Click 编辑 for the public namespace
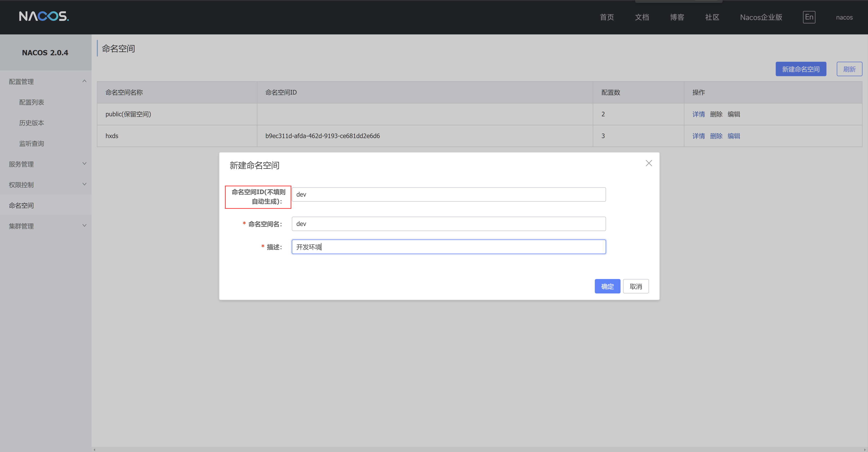Screen dimensions: 868x452 point(733,114)
